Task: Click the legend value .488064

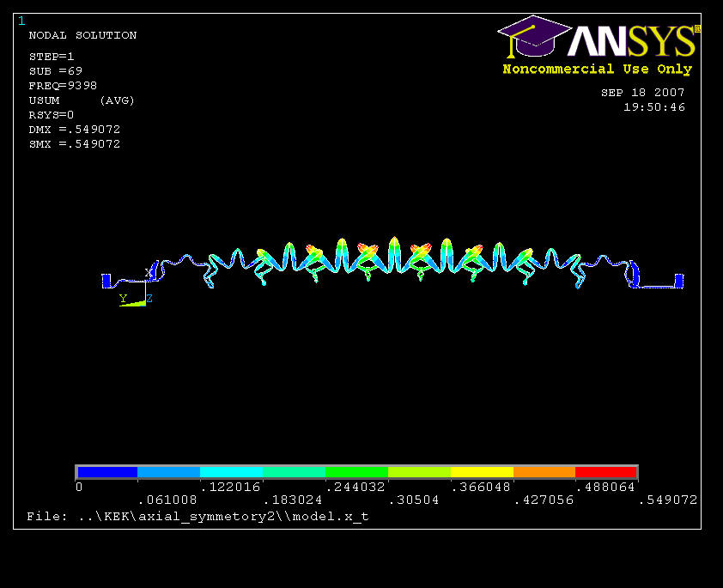Action: point(606,487)
